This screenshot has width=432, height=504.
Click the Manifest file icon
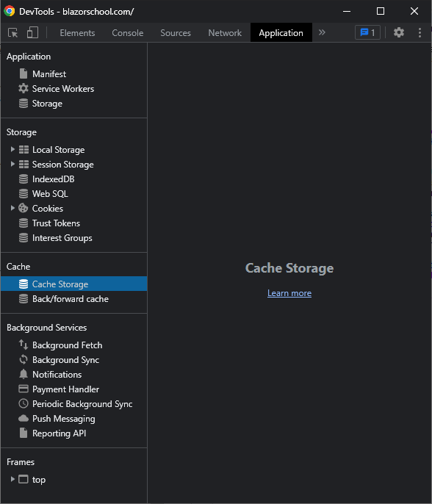click(x=24, y=73)
